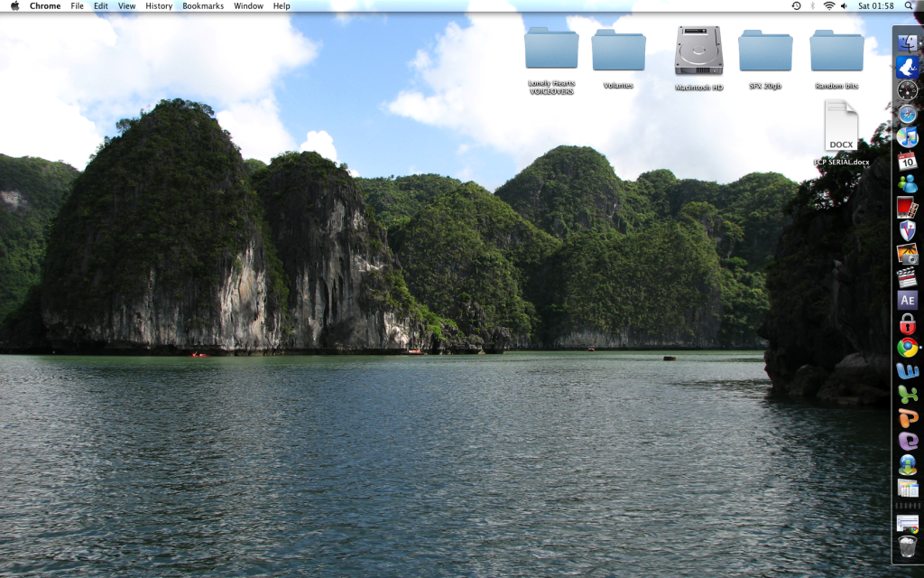Launch Safari from the dock
Image resolution: width=924 pixels, height=578 pixels.
(907, 114)
